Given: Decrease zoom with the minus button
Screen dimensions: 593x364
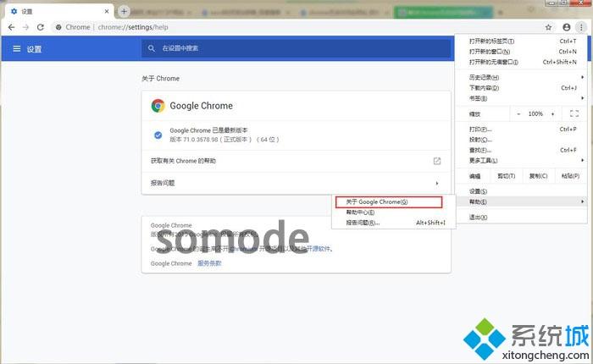Looking at the screenshot, I should tap(518, 113).
